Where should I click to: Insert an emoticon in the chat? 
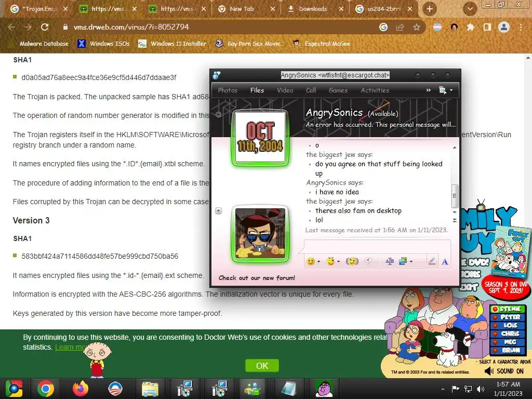click(311, 261)
